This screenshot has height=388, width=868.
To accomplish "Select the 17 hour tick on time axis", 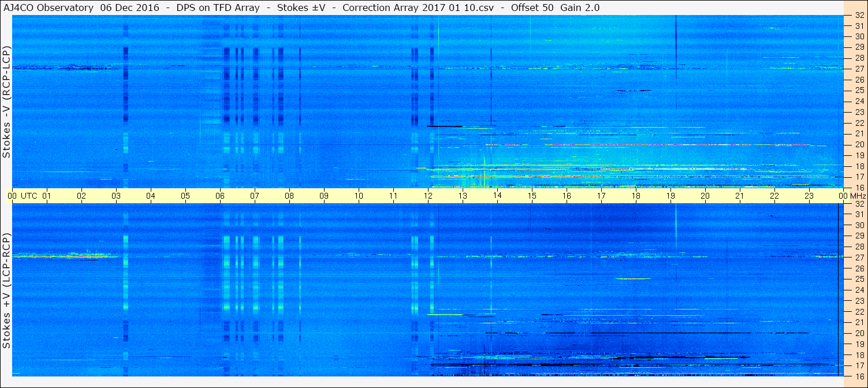I will pyautogui.click(x=601, y=196).
